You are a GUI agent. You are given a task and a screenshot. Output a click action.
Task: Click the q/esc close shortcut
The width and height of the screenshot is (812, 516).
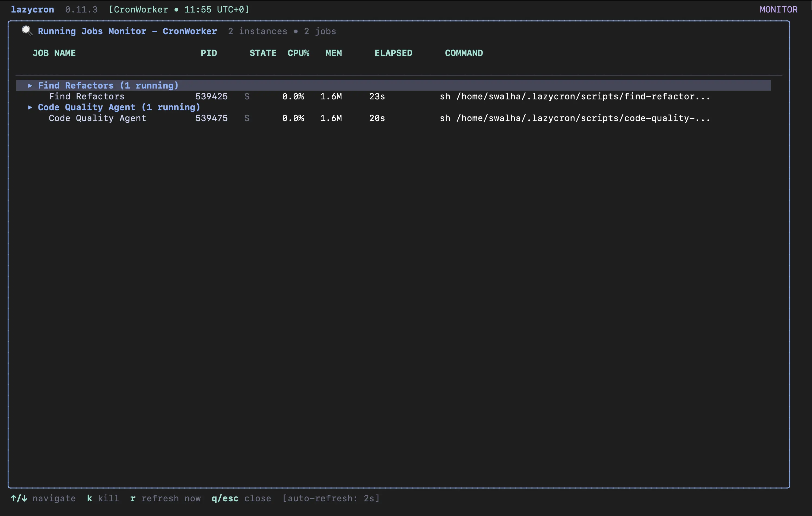point(225,498)
